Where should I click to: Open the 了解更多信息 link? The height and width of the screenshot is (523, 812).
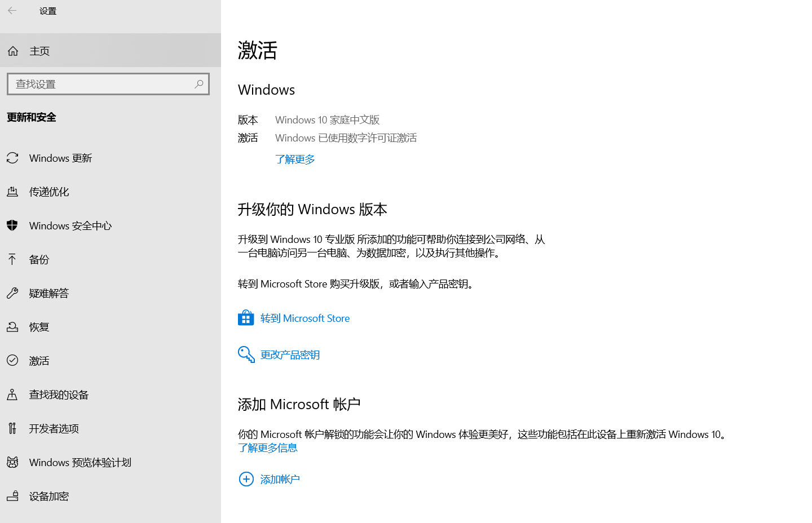point(268,448)
